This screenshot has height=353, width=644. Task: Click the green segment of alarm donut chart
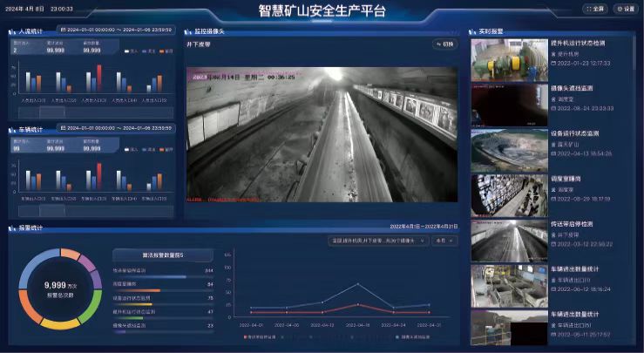pyautogui.click(x=92, y=306)
